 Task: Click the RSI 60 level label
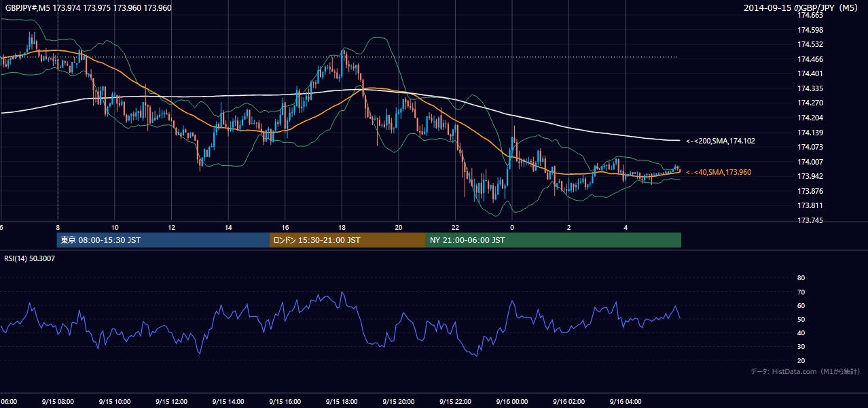(x=801, y=305)
